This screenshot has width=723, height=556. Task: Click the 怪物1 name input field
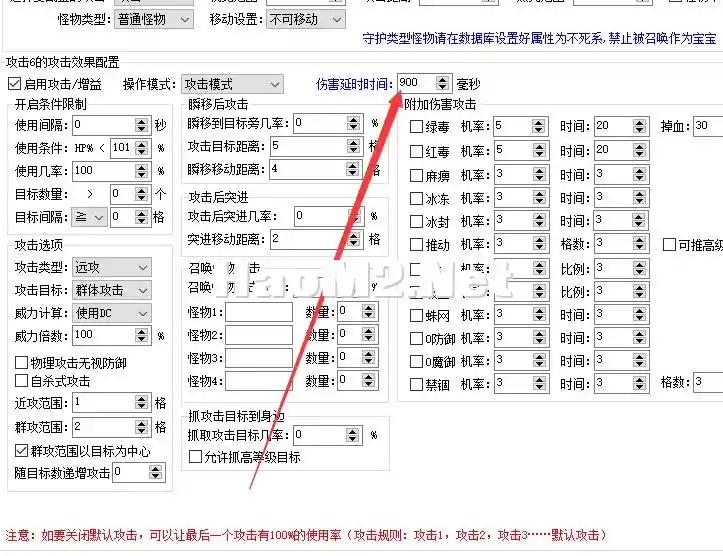coord(259,312)
